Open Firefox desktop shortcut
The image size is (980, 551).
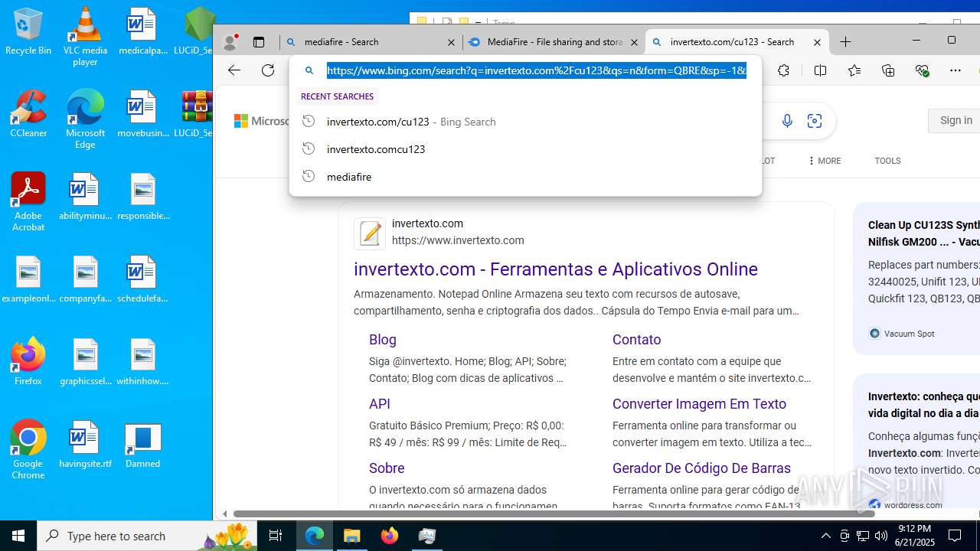[x=28, y=361]
